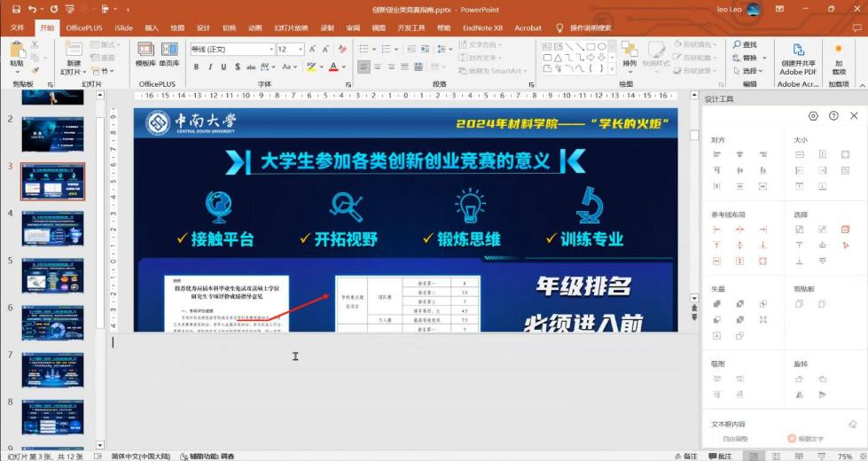The image size is (868, 461).
Task: Expand the font size combo box
Action: [301, 50]
